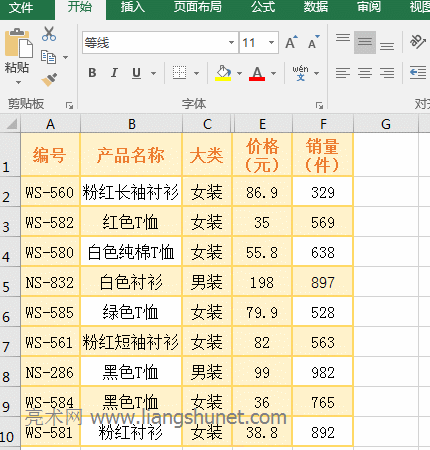Select 男装 cell in row 5

(x=207, y=282)
